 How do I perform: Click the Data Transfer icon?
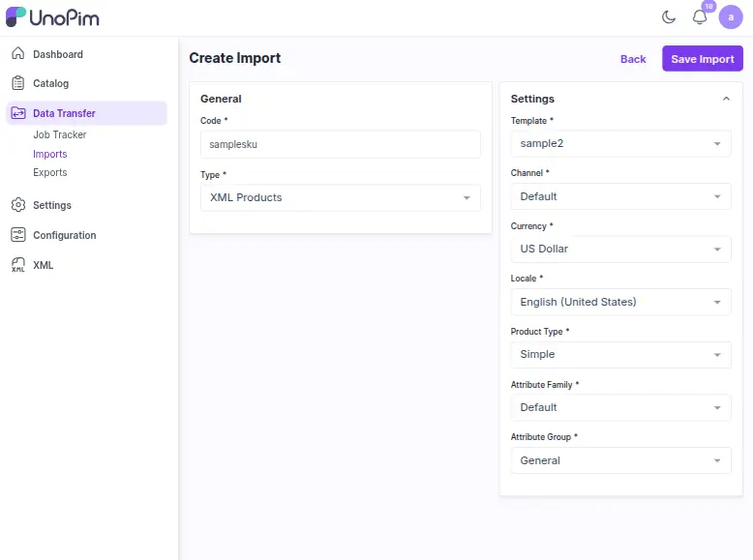click(17, 113)
